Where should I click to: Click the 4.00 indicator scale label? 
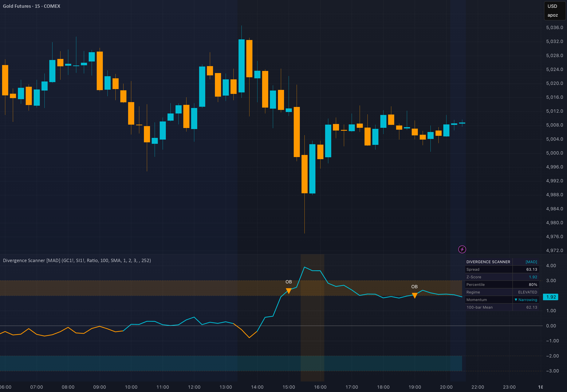551,266
